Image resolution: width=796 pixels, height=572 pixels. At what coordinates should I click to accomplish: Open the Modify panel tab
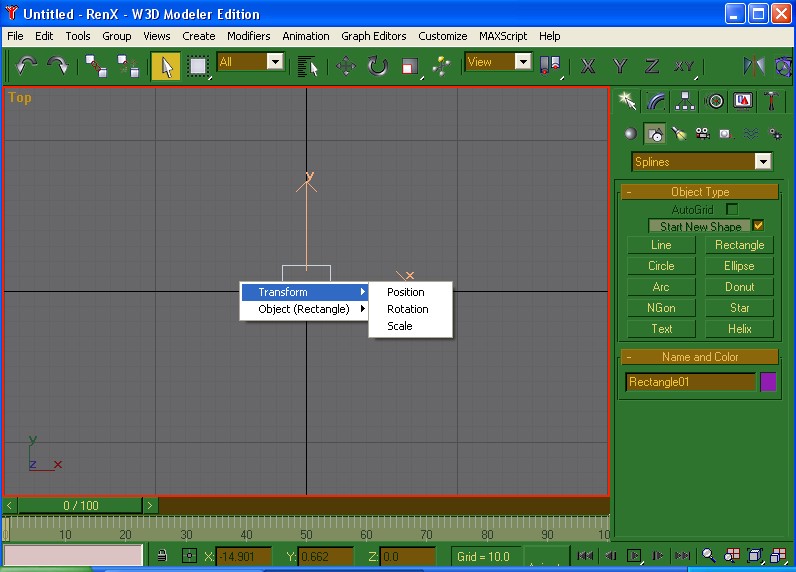point(656,100)
